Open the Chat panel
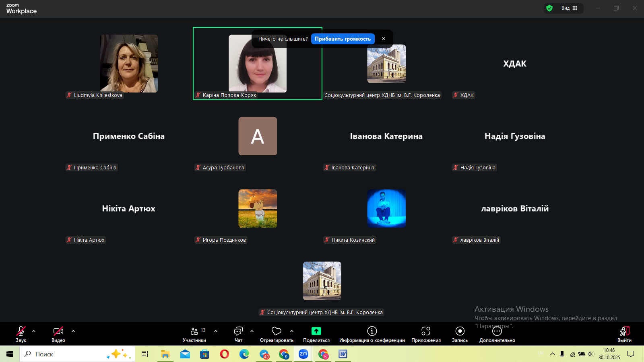Viewport: 644px width, 362px height. 238,331
